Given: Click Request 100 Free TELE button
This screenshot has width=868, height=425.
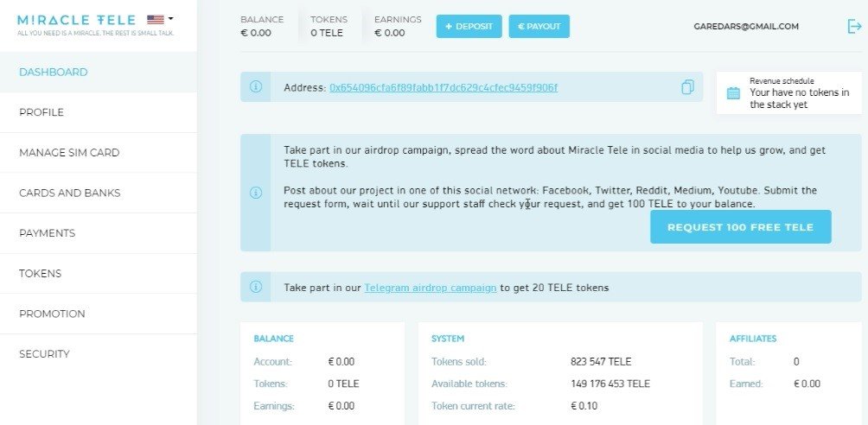Looking at the screenshot, I should [741, 227].
